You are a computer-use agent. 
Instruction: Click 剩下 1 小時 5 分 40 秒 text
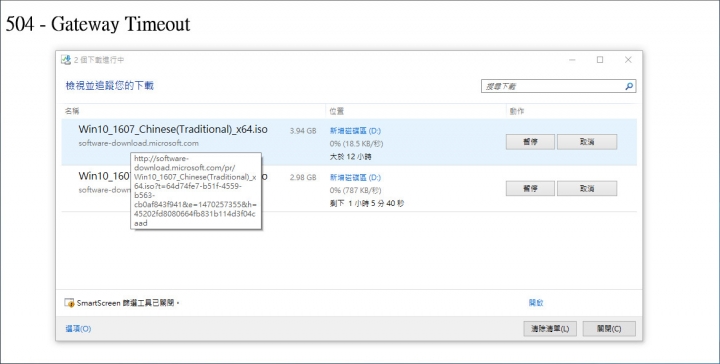367,203
